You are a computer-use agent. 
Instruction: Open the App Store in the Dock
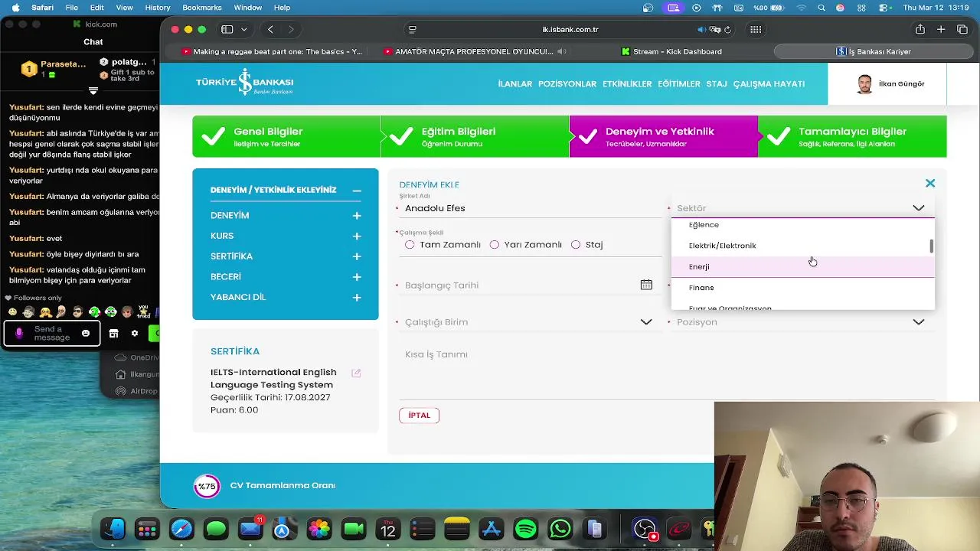pos(492,529)
